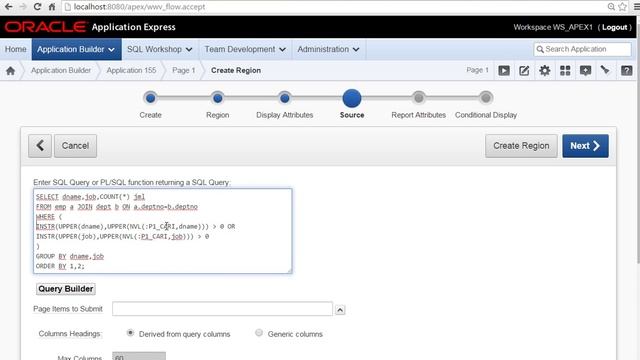The height and width of the screenshot is (360, 640).
Task: Select Generic columns option
Action: tap(259, 333)
